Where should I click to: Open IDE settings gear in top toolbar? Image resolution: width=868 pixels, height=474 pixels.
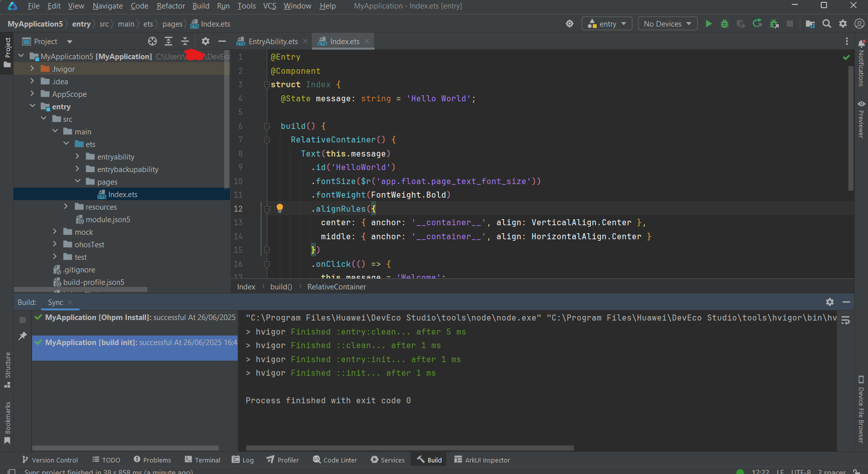(843, 24)
